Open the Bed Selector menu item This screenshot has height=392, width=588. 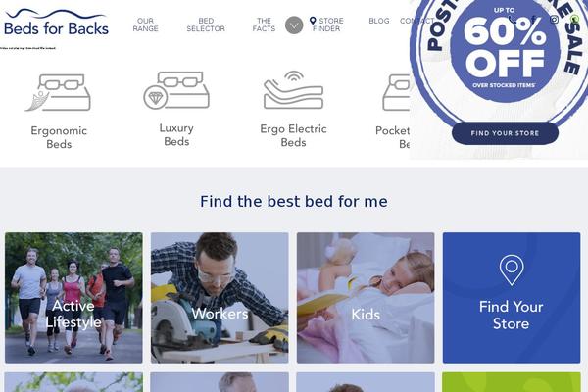[x=206, y=24]
